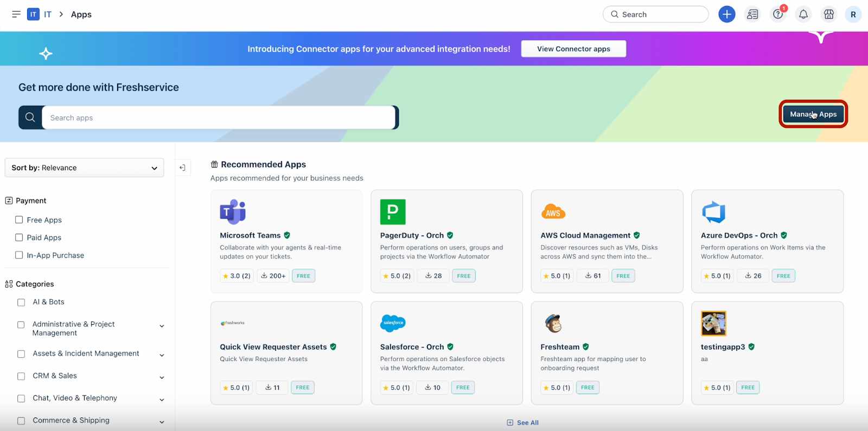Click the Quick View Requester Assets 11 downloads badge

pos(272,388)
